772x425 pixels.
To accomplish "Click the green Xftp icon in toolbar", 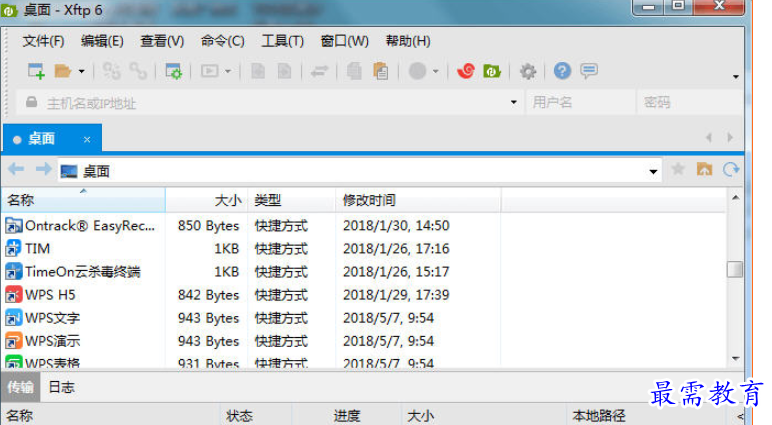I will [491, 71].
